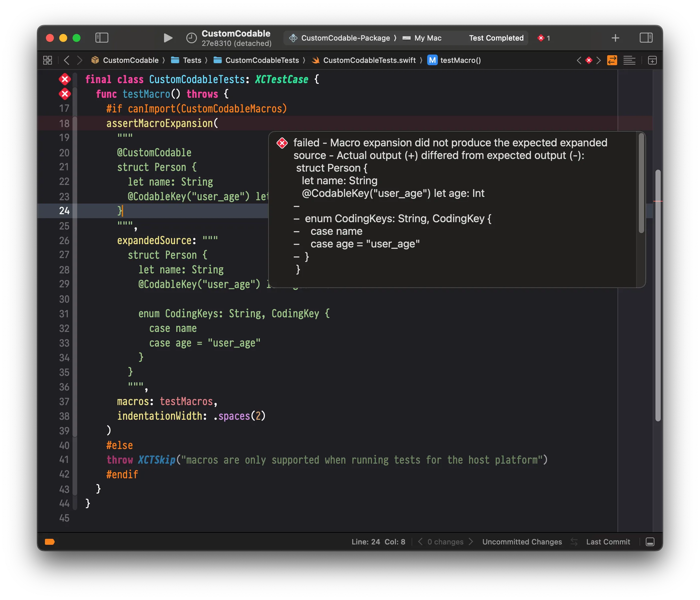Viewport: 700px width, 600px height.
Task: Open the related items grid menu
Action: (48, 61)
